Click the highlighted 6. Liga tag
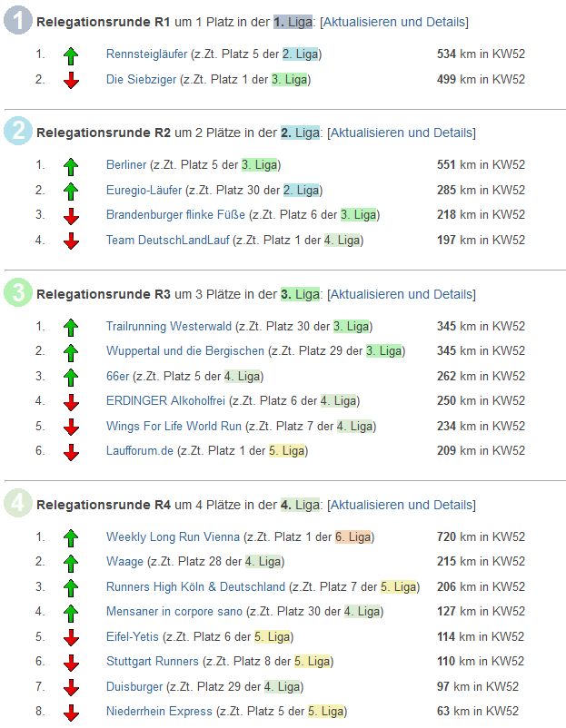Viewport: 566px width, 728px height. 353,536
